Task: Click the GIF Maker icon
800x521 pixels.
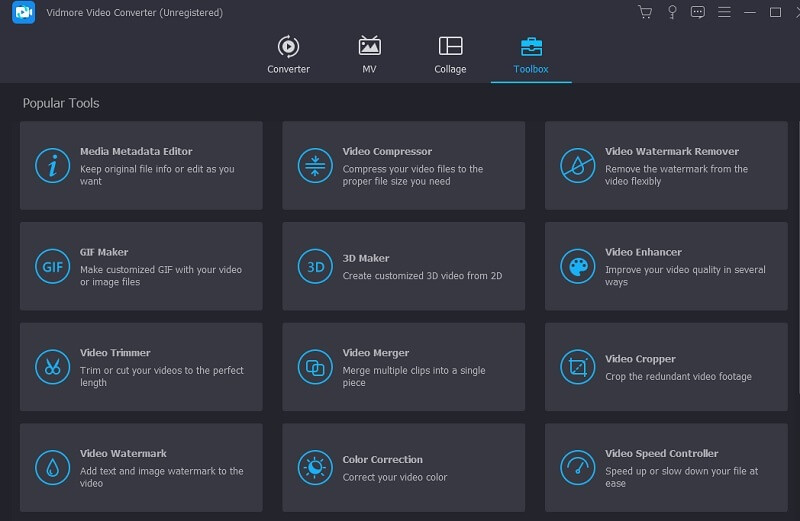Action: click(52, 267)
